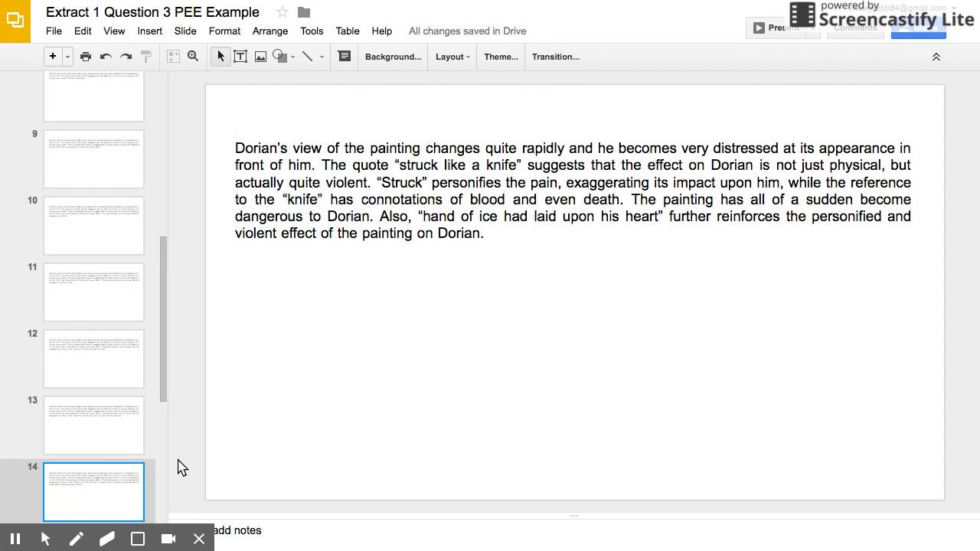Select the arrow Select tool
This screenshot has width=980, height=551.
[220, 57]
